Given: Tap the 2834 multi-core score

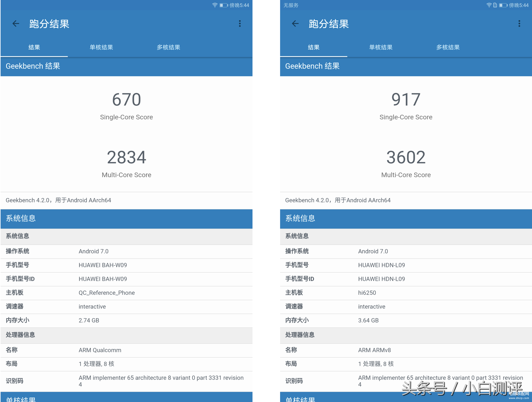Looking at the screenshot, I should pyautogui.click(x=127, y=157).
